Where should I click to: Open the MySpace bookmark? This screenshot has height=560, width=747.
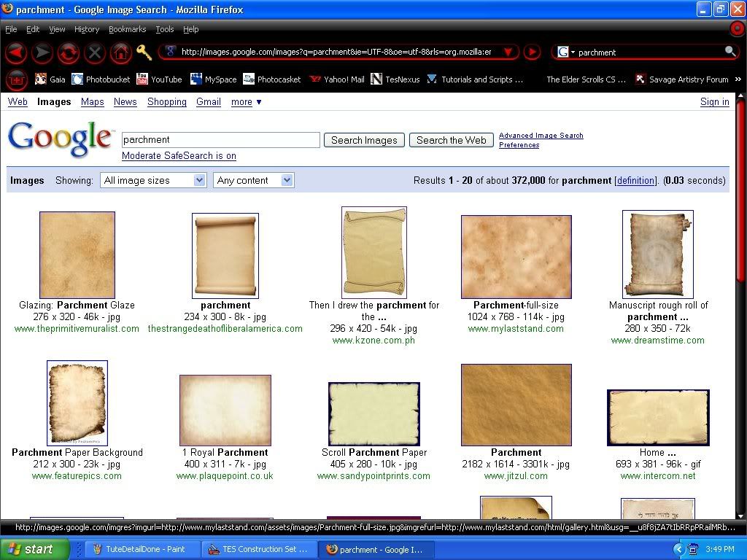pos(213,79)
